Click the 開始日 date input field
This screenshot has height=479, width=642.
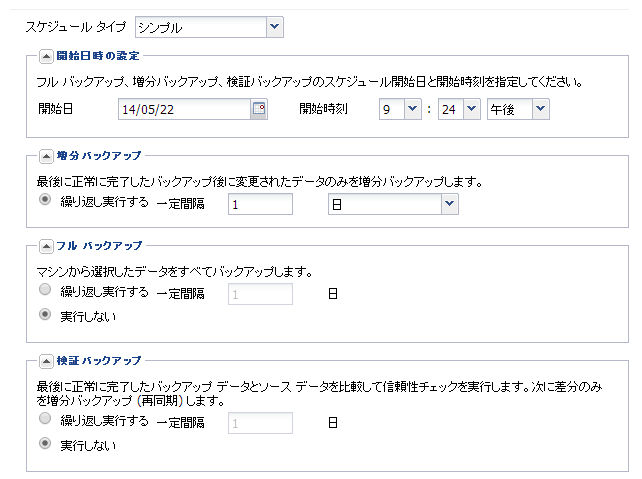tap(183, 109)
